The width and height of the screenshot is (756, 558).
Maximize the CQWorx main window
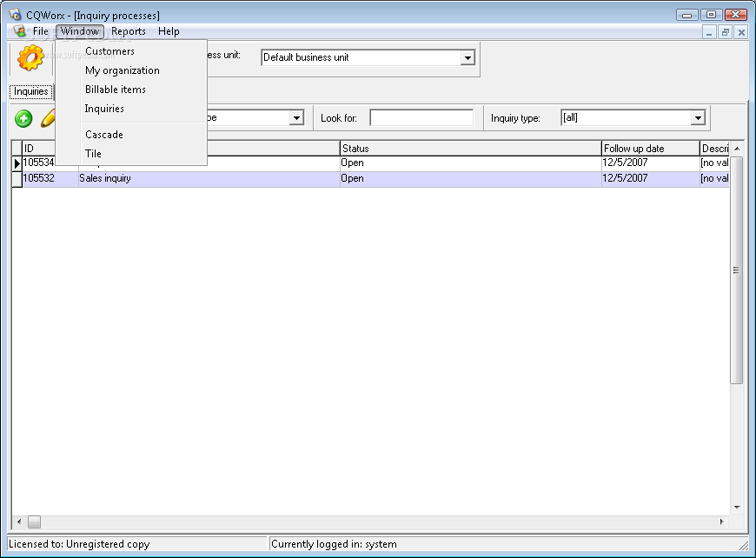711,15
